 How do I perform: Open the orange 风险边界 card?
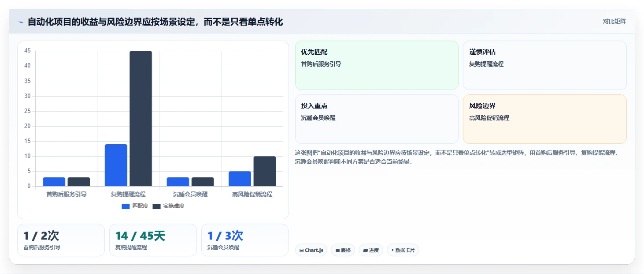(545, 119)
